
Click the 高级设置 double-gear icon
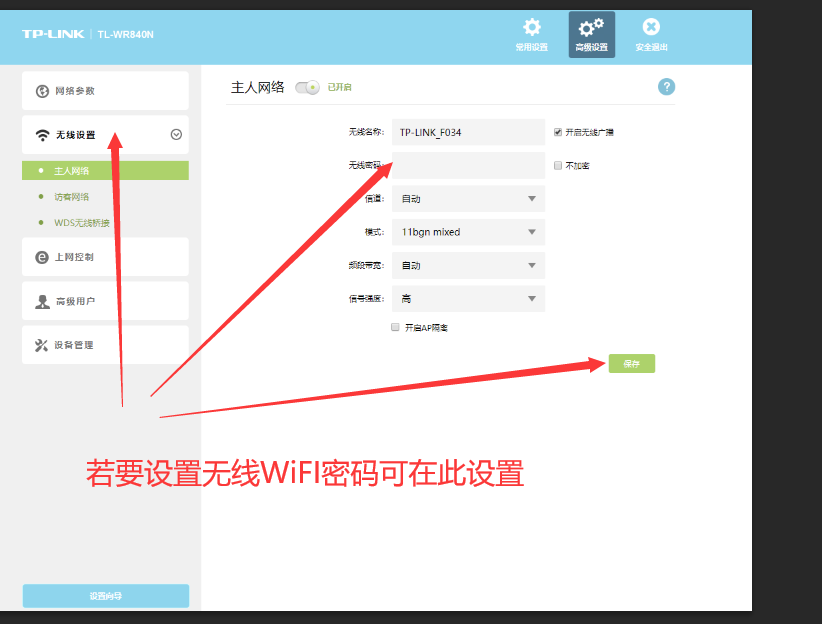point(591,29)
